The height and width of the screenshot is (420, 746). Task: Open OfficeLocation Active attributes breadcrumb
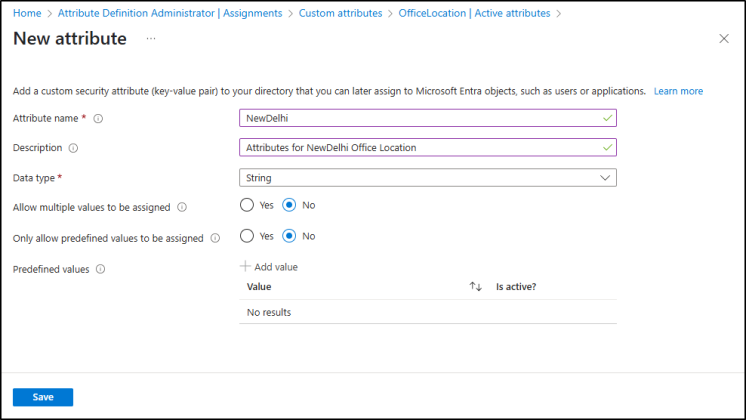coord(474,13)
